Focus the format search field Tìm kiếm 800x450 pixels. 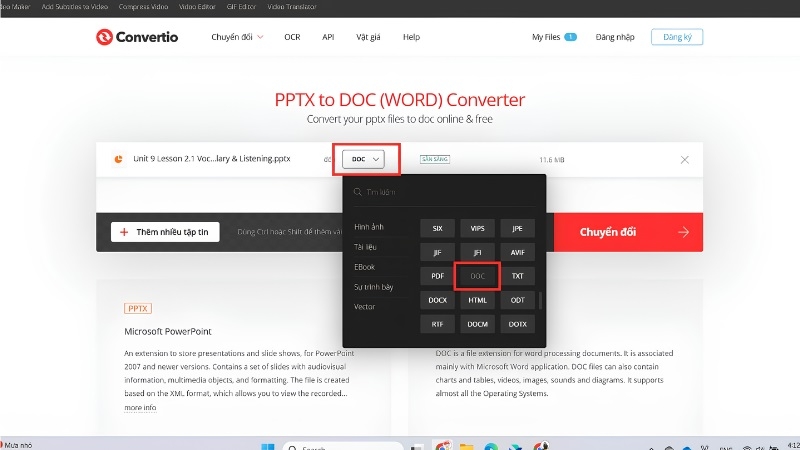(x=444, y=192)
